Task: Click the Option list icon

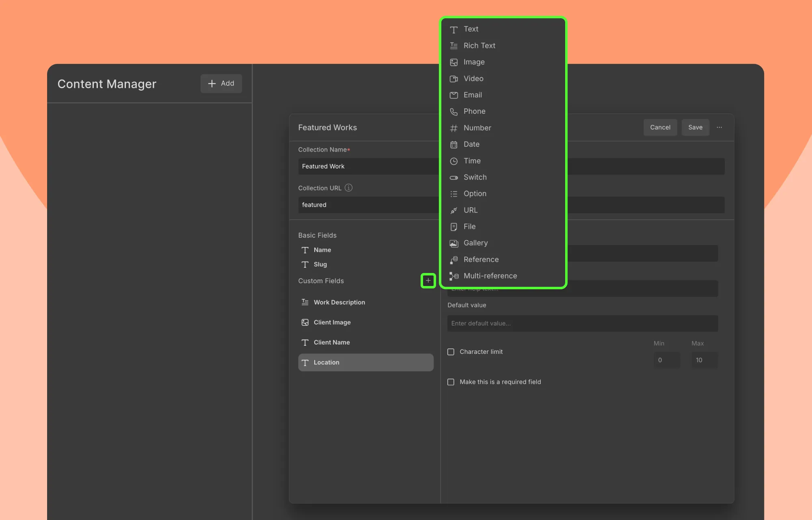Action: (x=454, y=194)
